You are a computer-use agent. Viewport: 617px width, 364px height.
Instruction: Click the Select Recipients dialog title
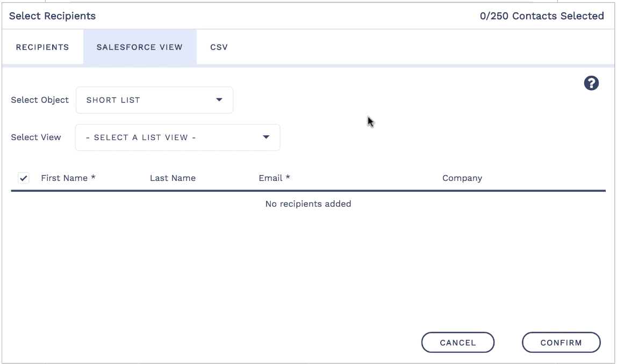click(53, 16)
